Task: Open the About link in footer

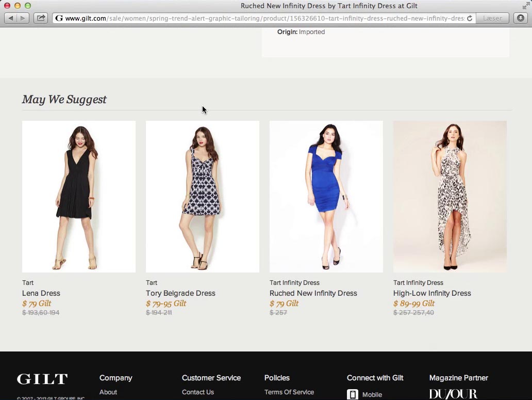Action: [108, 392]
